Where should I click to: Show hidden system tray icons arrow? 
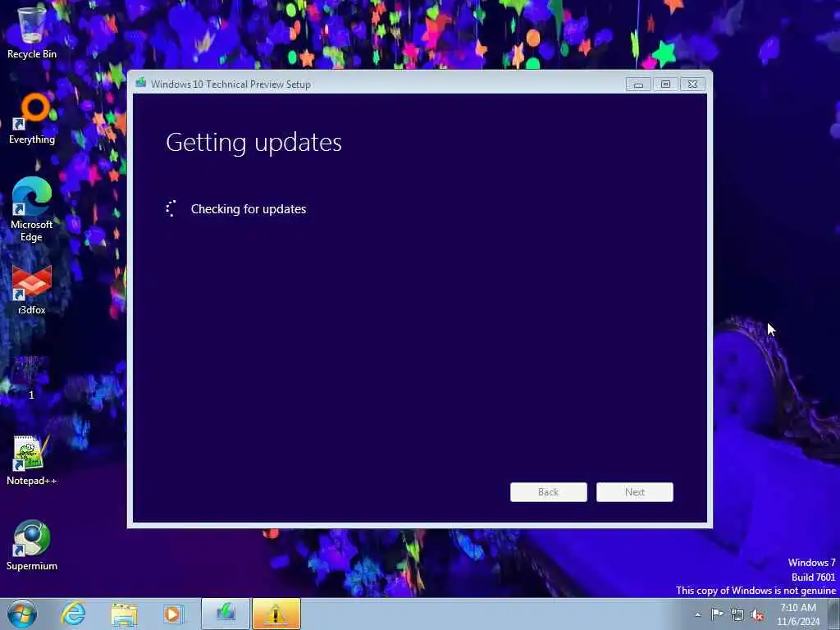click(697, 614)
